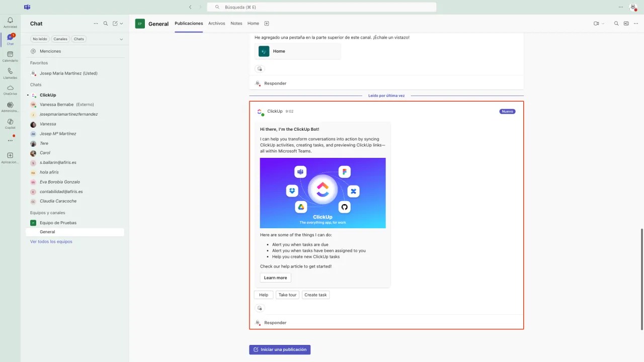Screen dimensions: 644x362
Task: Open the chat filter dropdown chevron
Action: [121, 39]
